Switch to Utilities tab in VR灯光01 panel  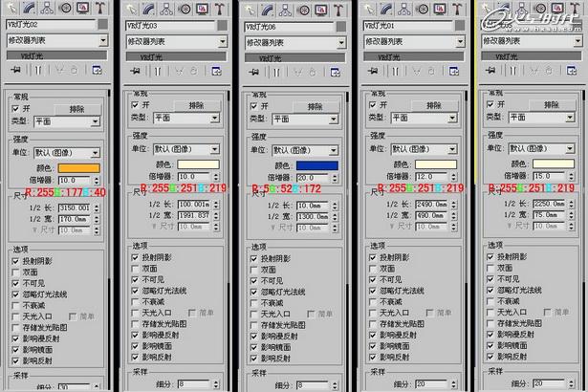[x=457, y=9]
